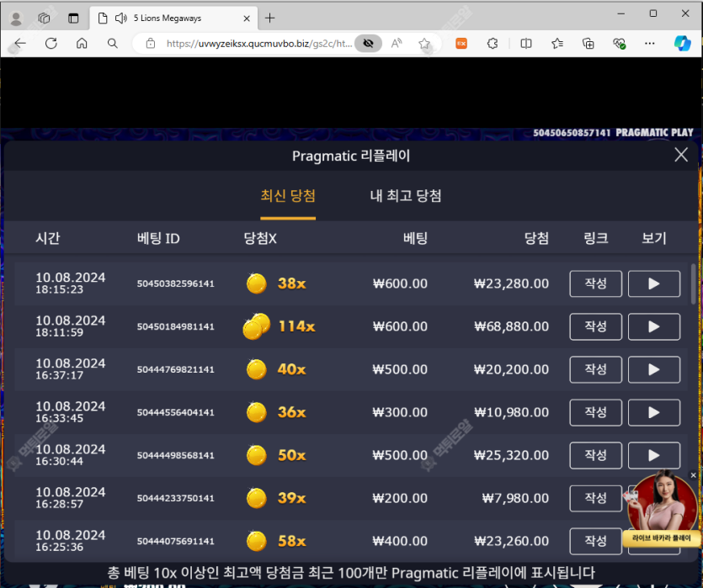Image resolution: width=703 pixels, height=588 pixels.
Task: Open the Edge workspaces icon
Action: click(x=44, y=19)
